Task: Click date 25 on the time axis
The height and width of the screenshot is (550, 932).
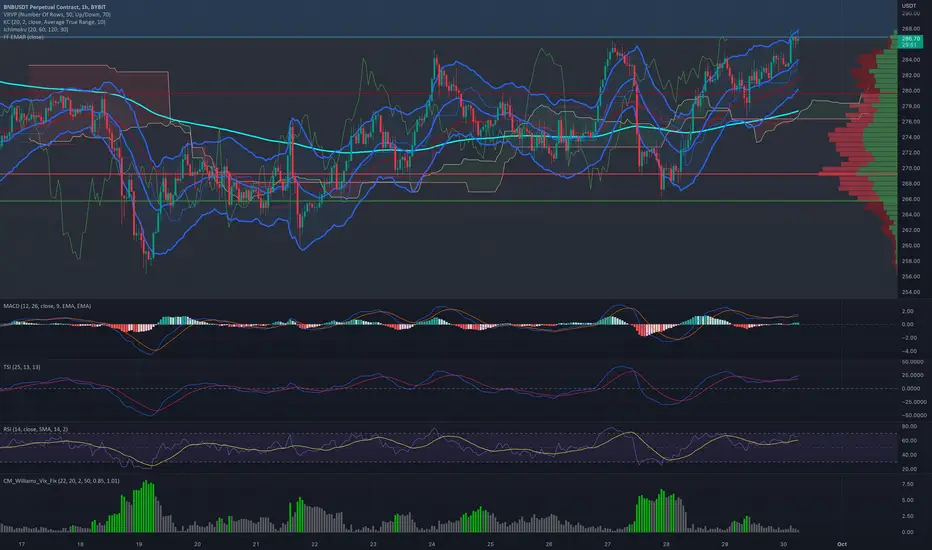Action: pyautogui.click(x=490, y=544)
